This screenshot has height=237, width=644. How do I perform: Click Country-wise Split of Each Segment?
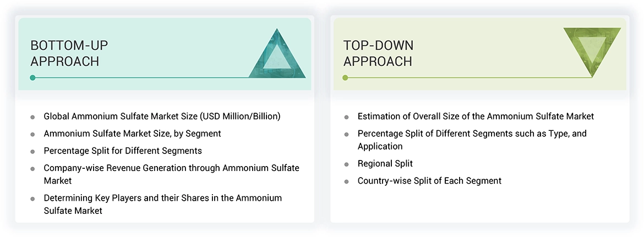tap(429, 181)
